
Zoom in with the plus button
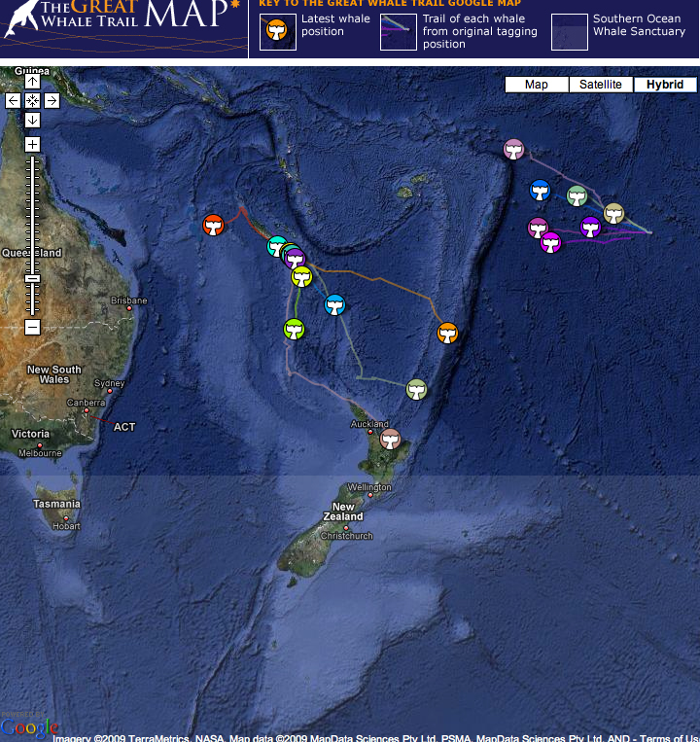(x=32, y=144)
